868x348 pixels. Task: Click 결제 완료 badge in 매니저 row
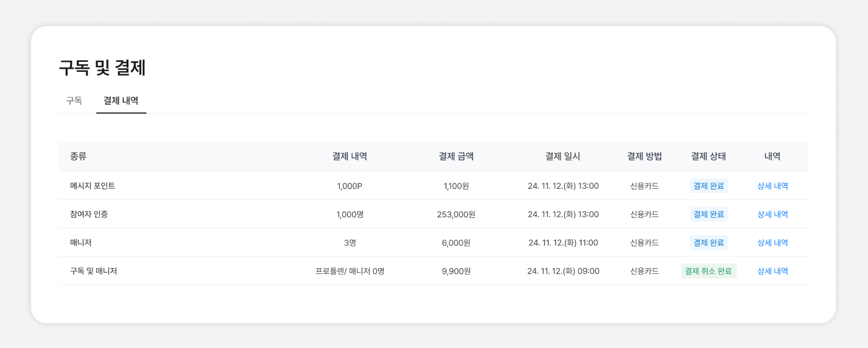pyautogui.click(x=709, y=243)
